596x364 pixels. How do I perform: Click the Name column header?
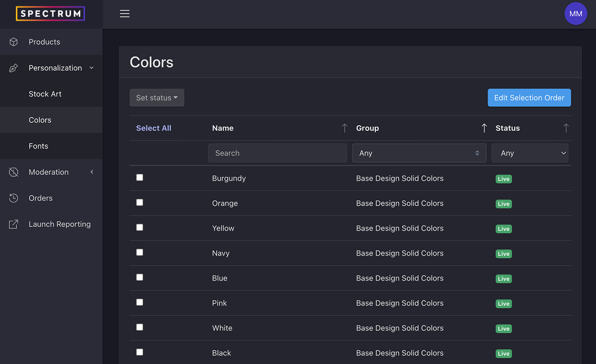(223, 128)
